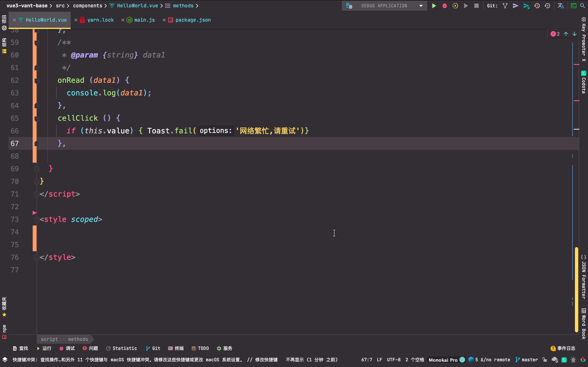Viewport: 588px width, 367px height.
Task: Click the 不再显示 link in the notification bar
Action: pos(294,360)
